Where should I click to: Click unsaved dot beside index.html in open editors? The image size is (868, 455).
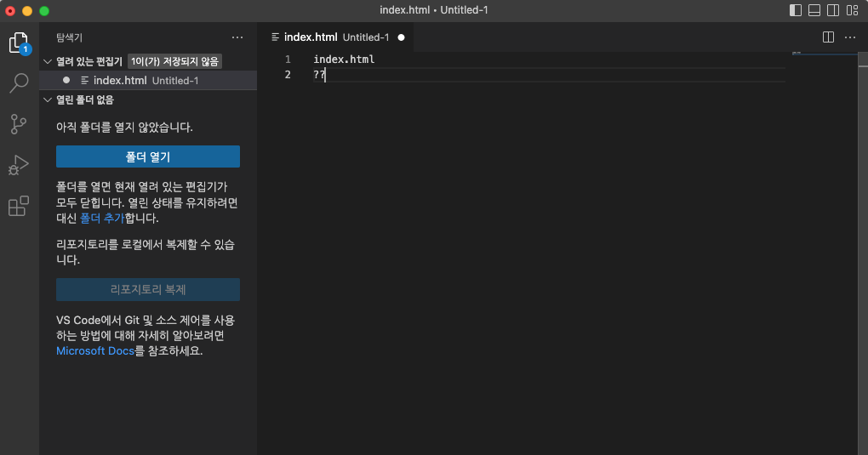point(66,80)
